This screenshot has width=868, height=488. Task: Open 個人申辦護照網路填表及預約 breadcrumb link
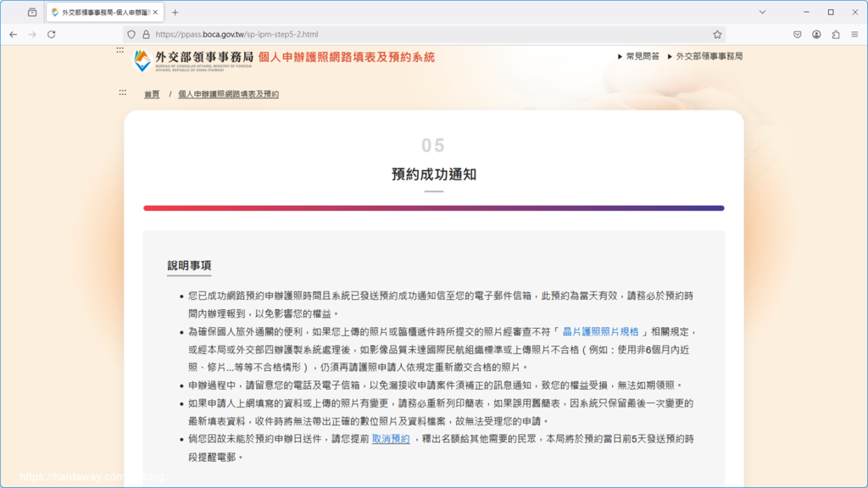click(229, 94)
